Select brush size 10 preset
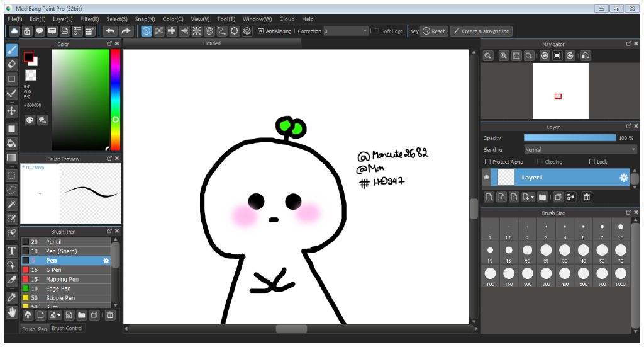This screenshot has height=347, width=644. coord(621,230)
